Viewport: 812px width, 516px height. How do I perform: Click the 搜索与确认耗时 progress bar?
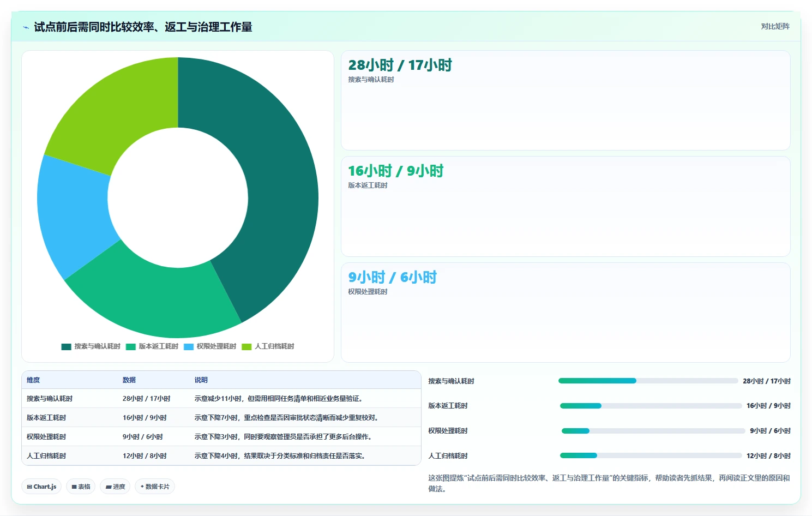coord(648,381)
